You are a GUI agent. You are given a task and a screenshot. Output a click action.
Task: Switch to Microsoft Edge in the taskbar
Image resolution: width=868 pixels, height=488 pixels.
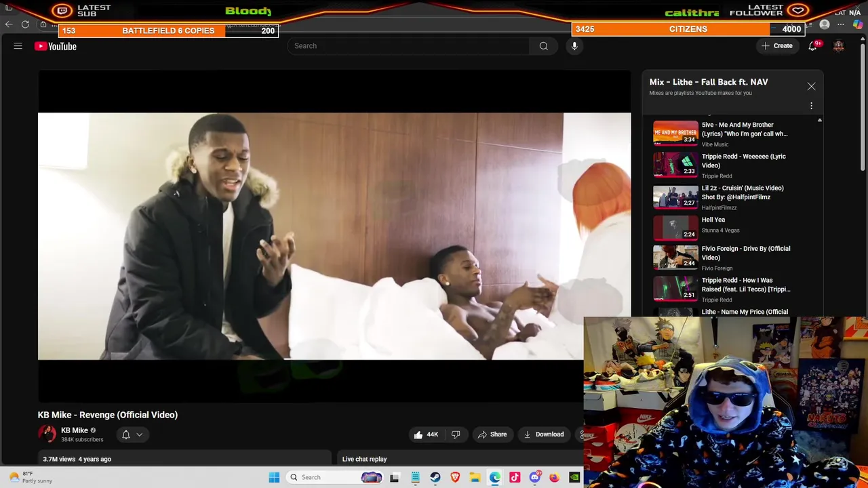[x=495, y=477]
